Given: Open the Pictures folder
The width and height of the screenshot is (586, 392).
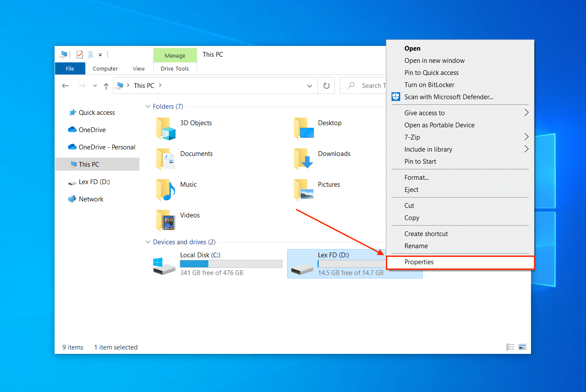Looking at the screenshot, I should (x=329, y=184).
